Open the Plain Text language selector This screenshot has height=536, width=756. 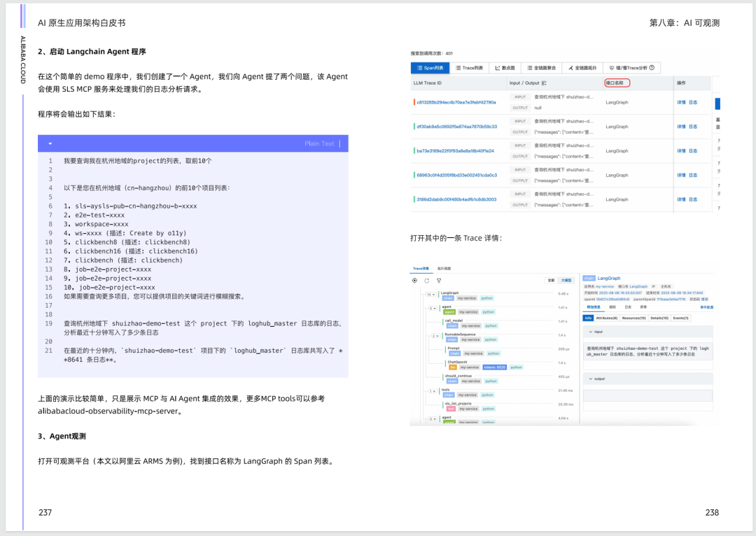[319, 143]
